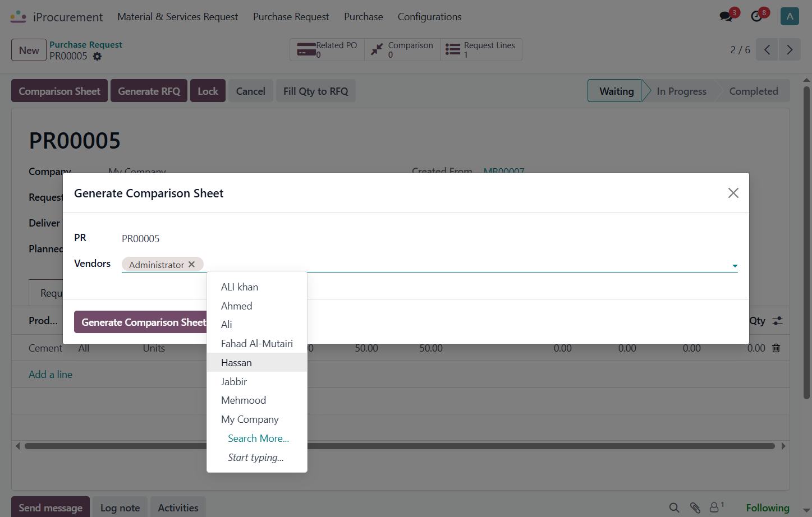
Task: Set status to In Progress
Action: 681,91
